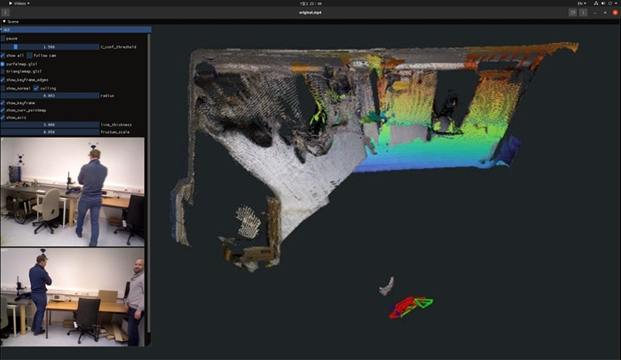Open the volume icon in the top bar
Image resolution: width=621 pixels, height=360 pixels.
click(603, 3)
